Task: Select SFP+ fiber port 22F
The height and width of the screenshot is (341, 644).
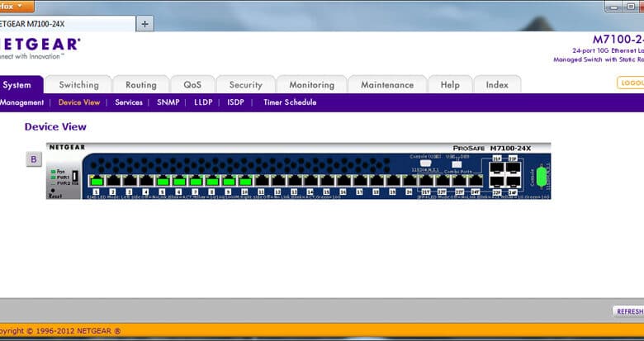Action: pos(497,182)
